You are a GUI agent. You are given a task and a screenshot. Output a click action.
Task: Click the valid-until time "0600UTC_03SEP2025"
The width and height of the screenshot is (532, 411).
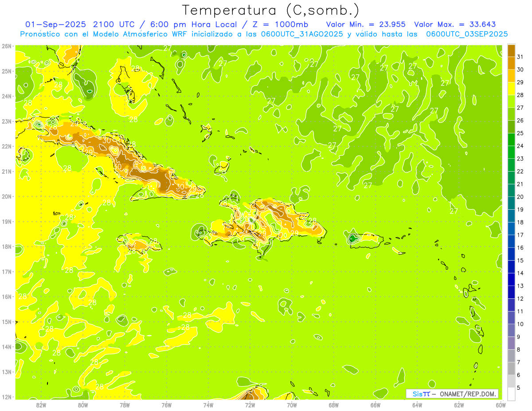pos(467,34)
